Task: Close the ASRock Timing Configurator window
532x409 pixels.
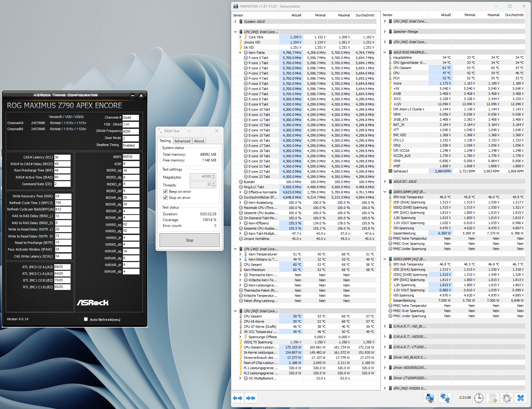Action: point(141,96)
